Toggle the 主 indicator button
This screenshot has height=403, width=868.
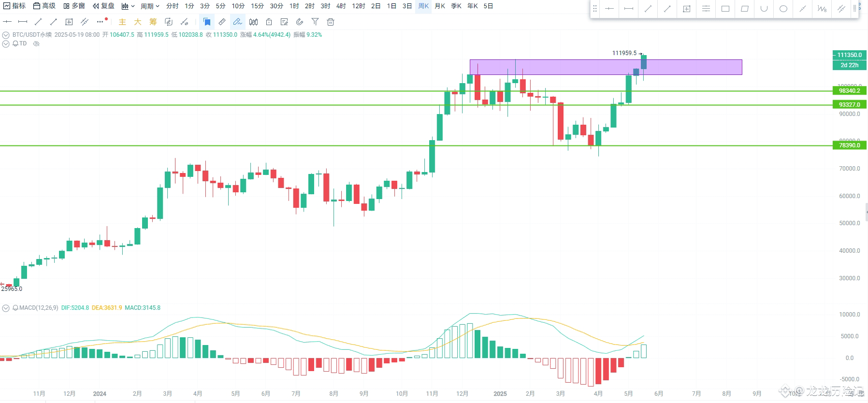tap(122, 22)
